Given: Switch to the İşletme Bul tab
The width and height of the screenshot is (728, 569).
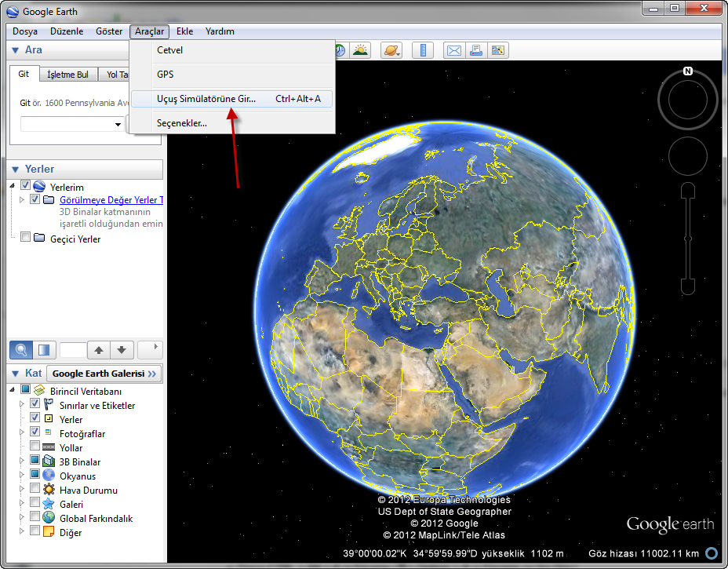Looking at the screenshot, I should tap(67, 75).
